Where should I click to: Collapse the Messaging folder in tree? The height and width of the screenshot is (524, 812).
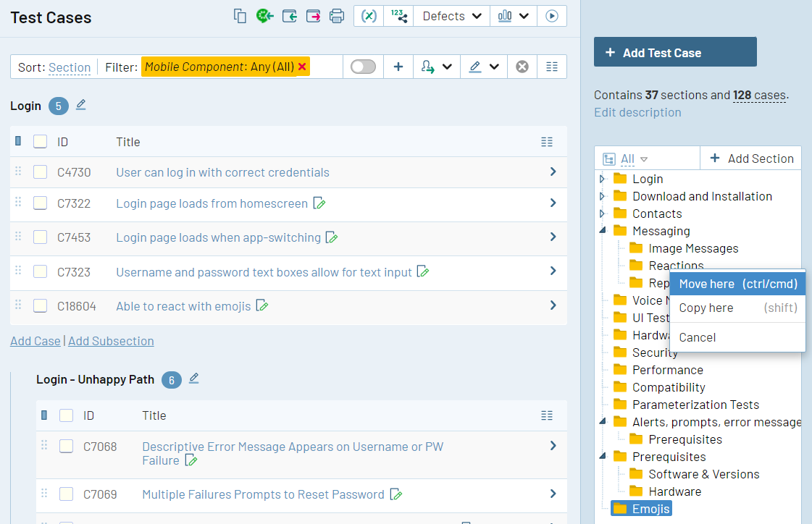(602, 231)
